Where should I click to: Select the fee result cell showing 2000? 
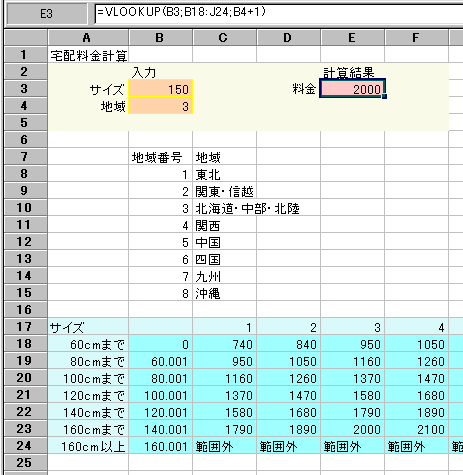(352, 89)
